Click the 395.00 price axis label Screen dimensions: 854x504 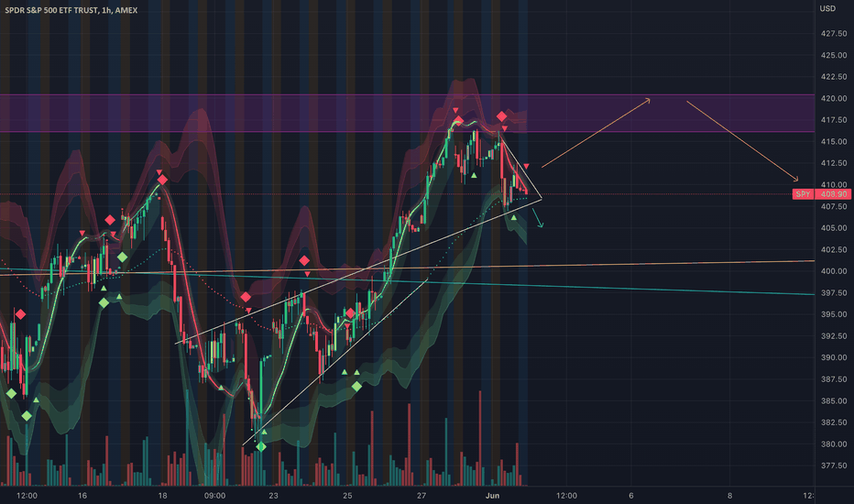(x=834, y=314)
